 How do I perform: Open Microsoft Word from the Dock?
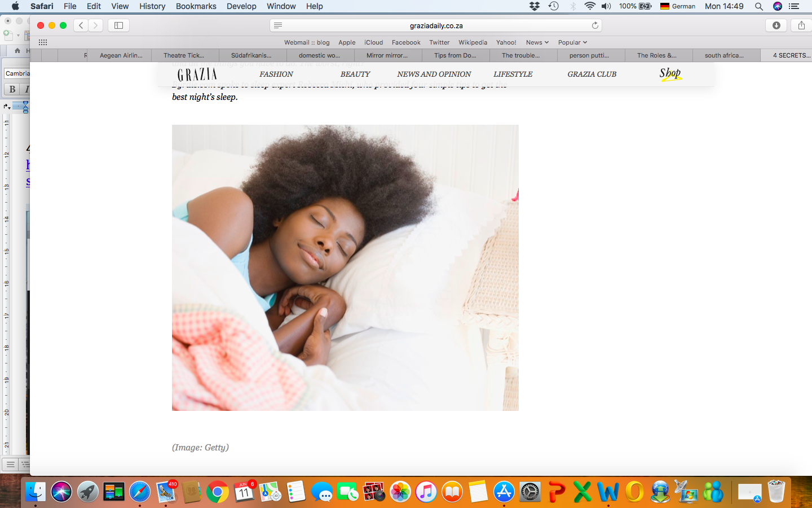[608, 492]
